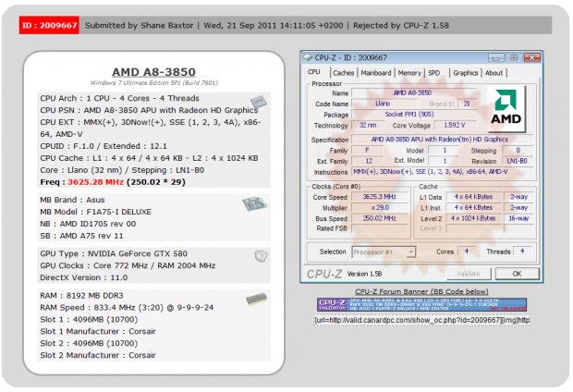
Task: Select the SPD tab
Action: click(x=434, y=73)
